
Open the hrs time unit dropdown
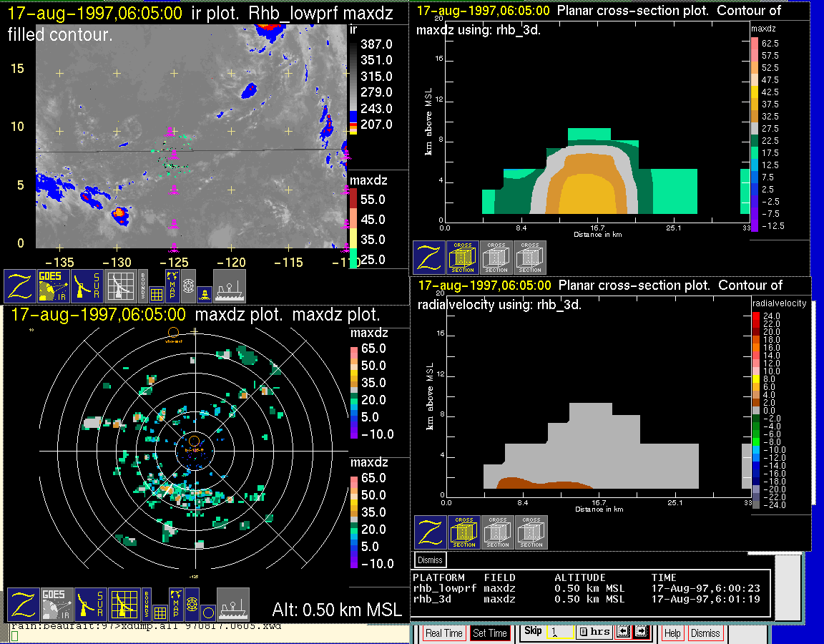click(593, 633)
